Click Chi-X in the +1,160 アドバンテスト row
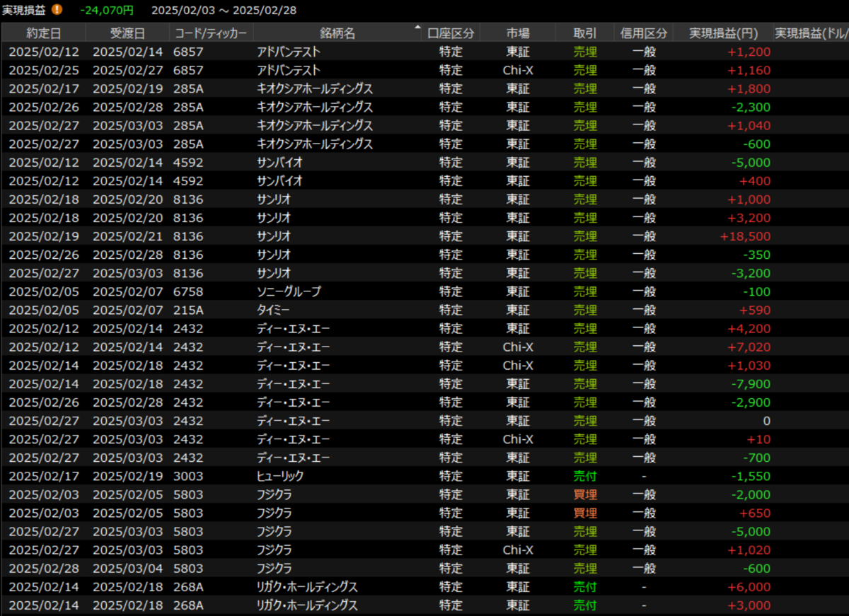This screenshot has height=616, width=849. click(x=518, y=71)
